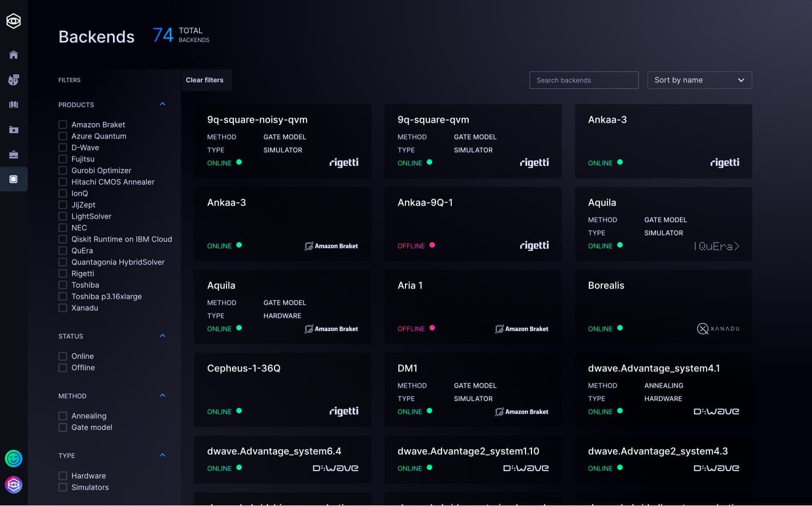812x506 pixels.
Task: Click the camera/media icon in the sidebar
Action: coord(13,129)
